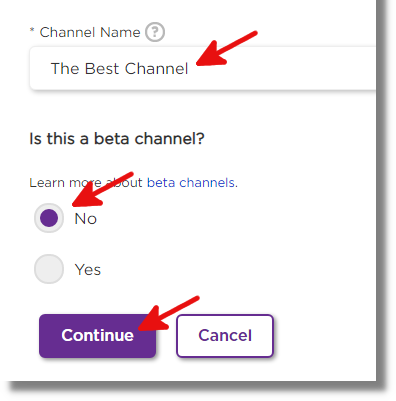
Task: Click the 'No' option text label
Action: (86, 219)
